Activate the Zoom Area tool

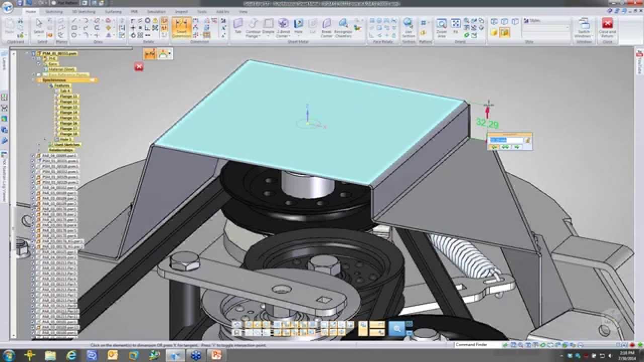click(441, 28)
